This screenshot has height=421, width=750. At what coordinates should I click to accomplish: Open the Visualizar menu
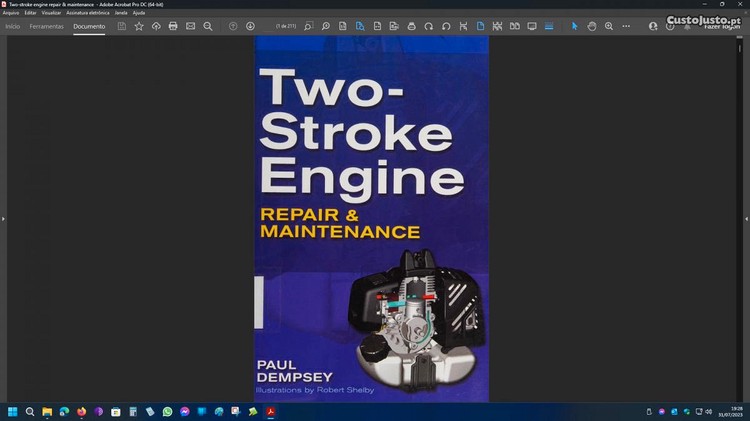click(x=51, y=12)
